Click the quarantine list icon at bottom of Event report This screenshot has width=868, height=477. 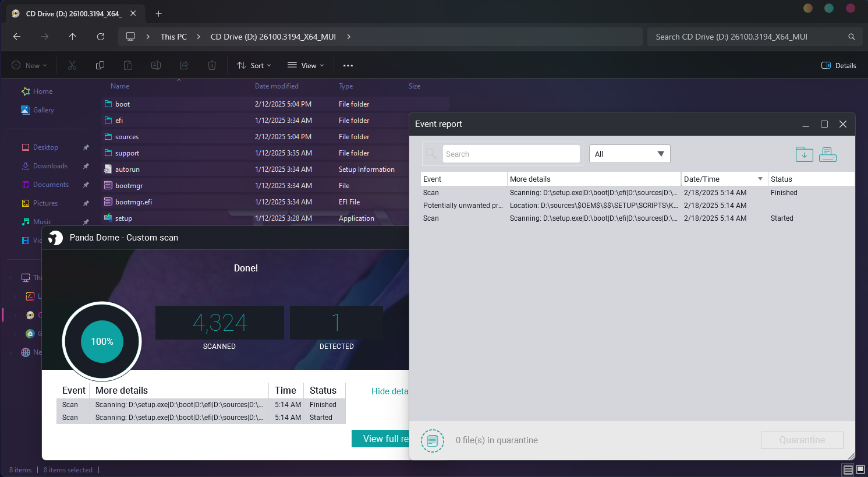coord(433,441)
